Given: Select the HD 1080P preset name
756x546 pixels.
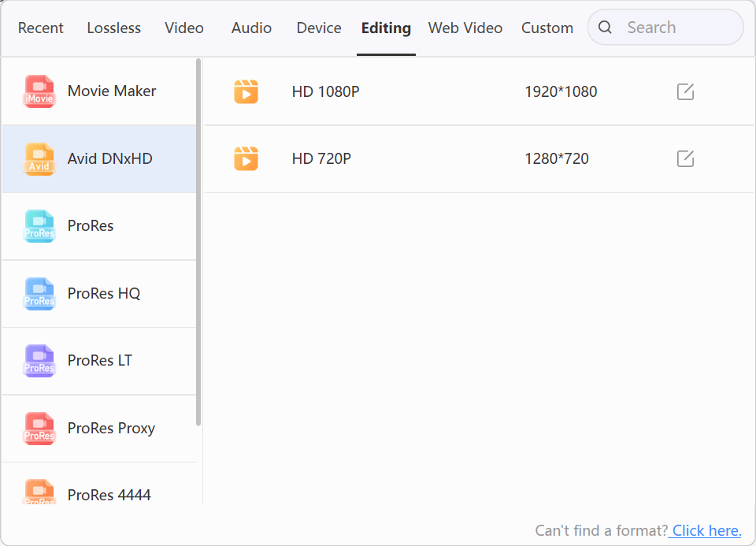Looking at the screenshot, I should (325, 91).
